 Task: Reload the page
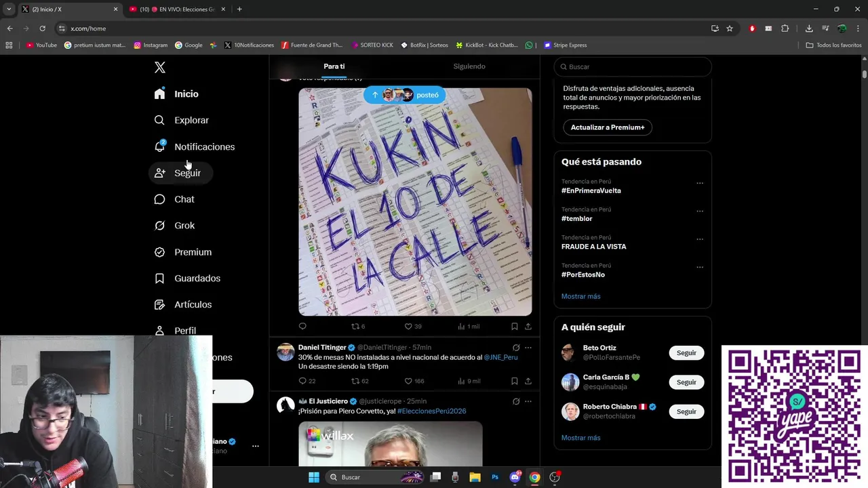pyautogui.click(x=42, y=28)
